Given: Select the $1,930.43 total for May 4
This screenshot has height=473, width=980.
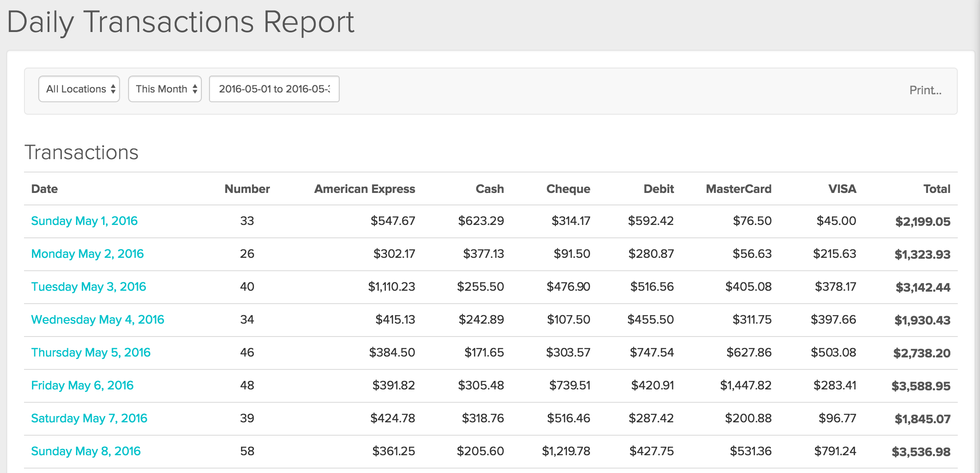Looking at the screenshot, I should pos(922,320).
